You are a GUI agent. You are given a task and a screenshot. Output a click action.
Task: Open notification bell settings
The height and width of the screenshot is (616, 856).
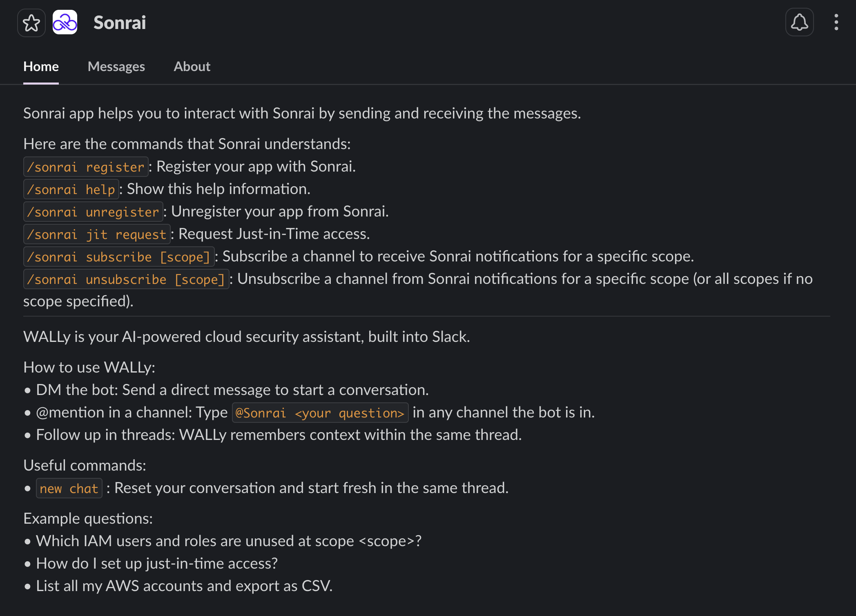click(x=799, y=22)
